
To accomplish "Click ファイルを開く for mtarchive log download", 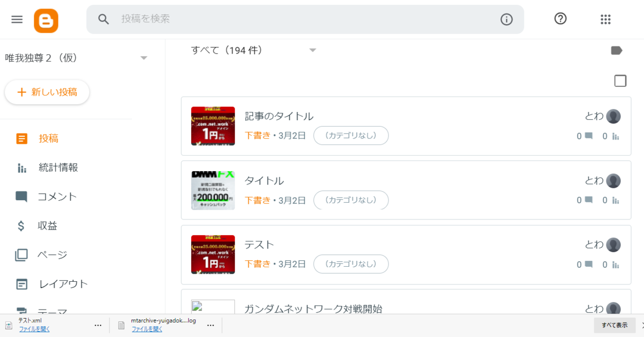I will point(147,329).
